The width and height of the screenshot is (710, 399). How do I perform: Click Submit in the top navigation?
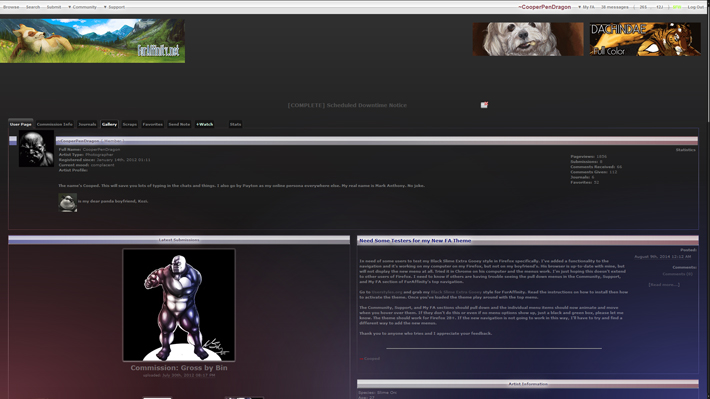[54, 7]
